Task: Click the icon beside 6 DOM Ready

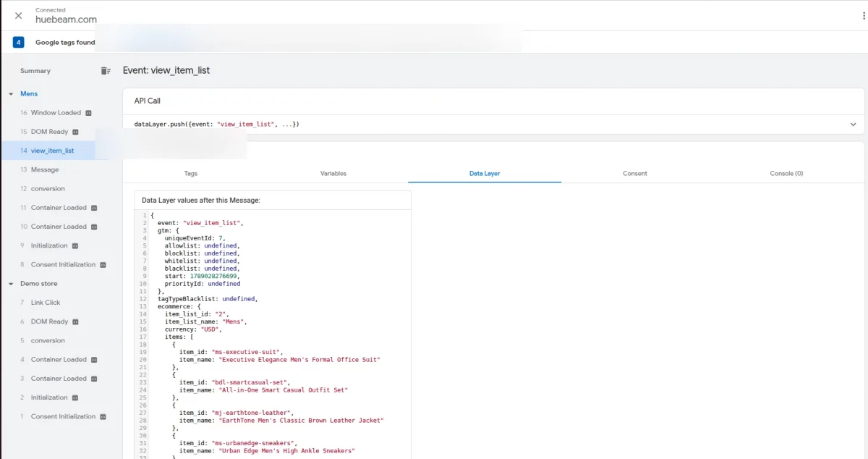Action: pos(75,321)
